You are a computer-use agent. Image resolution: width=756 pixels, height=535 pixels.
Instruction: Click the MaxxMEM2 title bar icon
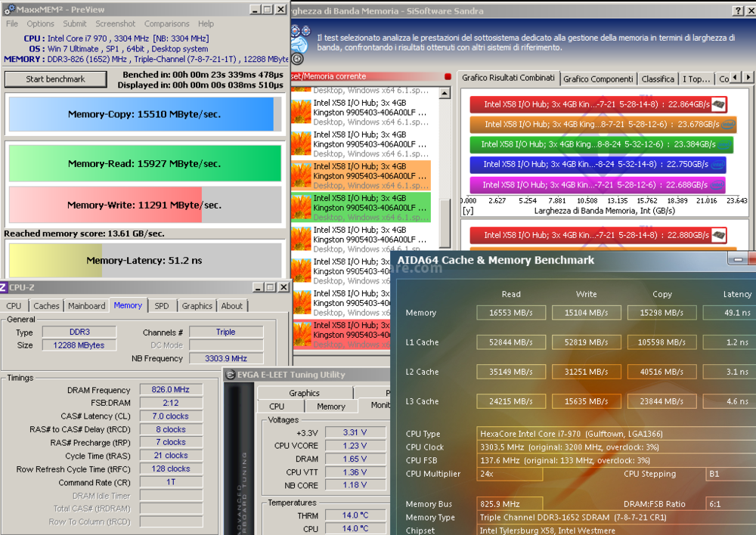pos(9,9)
